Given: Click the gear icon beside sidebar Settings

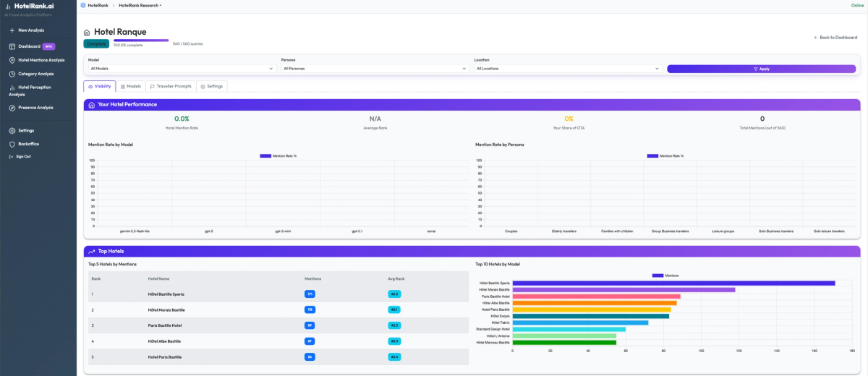Looking at the screenshot, I should 12,131.
